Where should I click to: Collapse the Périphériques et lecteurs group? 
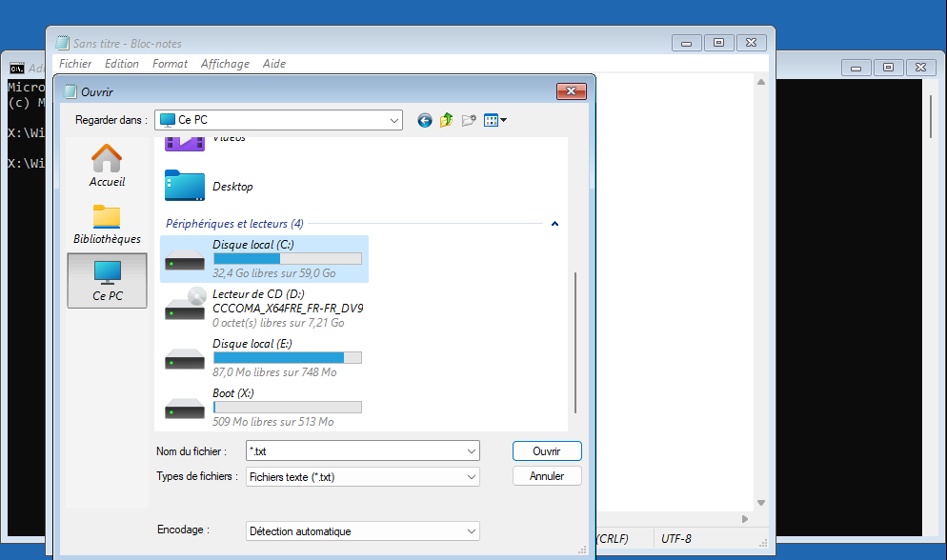554,224
